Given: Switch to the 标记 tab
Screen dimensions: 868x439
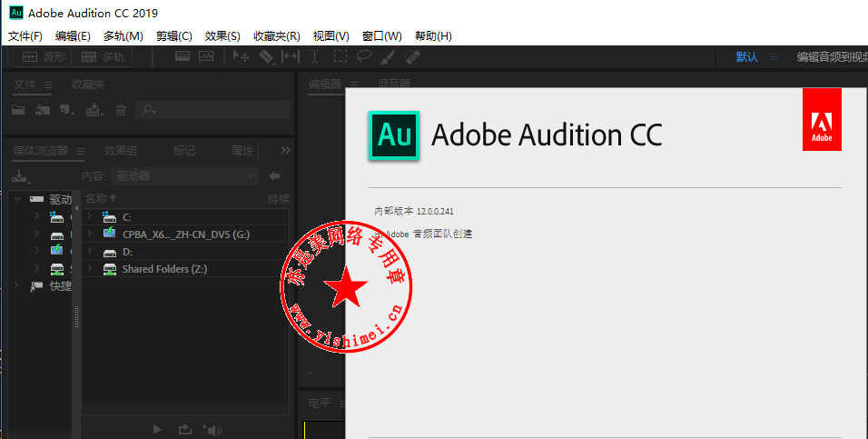Looking at the screenshot, I should pos(184,150).
